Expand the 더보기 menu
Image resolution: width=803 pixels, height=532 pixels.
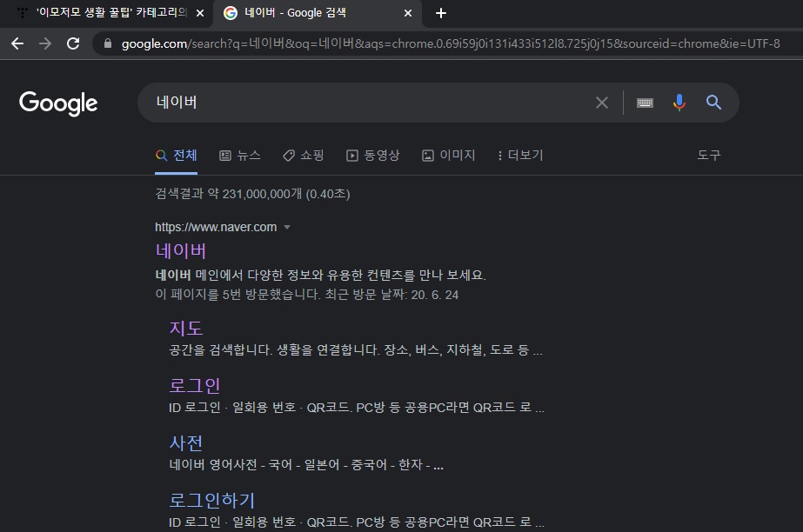pyautogui.click(x=520, y=155)
